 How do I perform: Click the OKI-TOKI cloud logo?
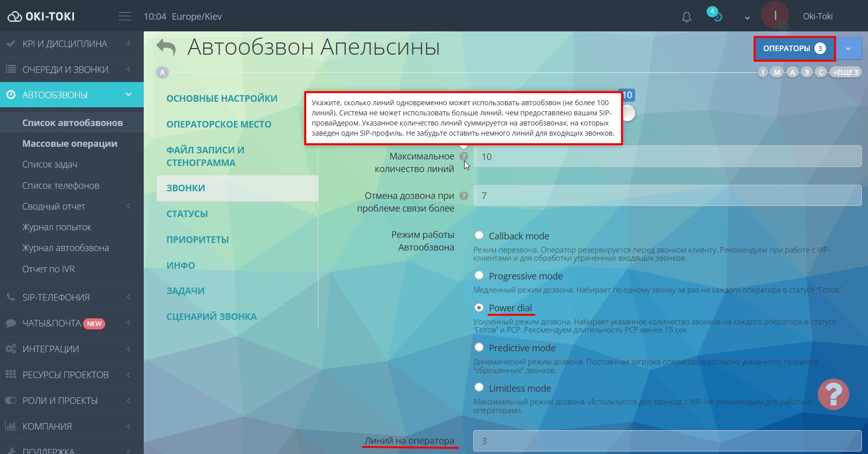pyautogui.click(x=40, y=16)
